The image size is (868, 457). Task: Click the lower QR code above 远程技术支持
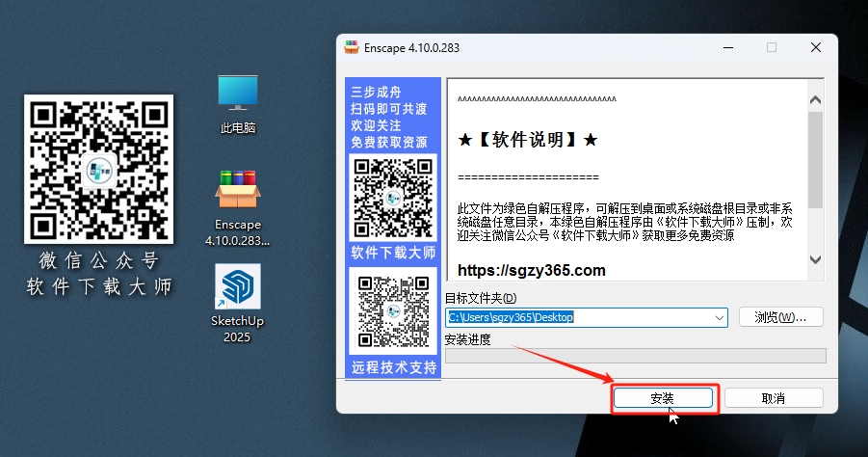(x=393, y=310)
